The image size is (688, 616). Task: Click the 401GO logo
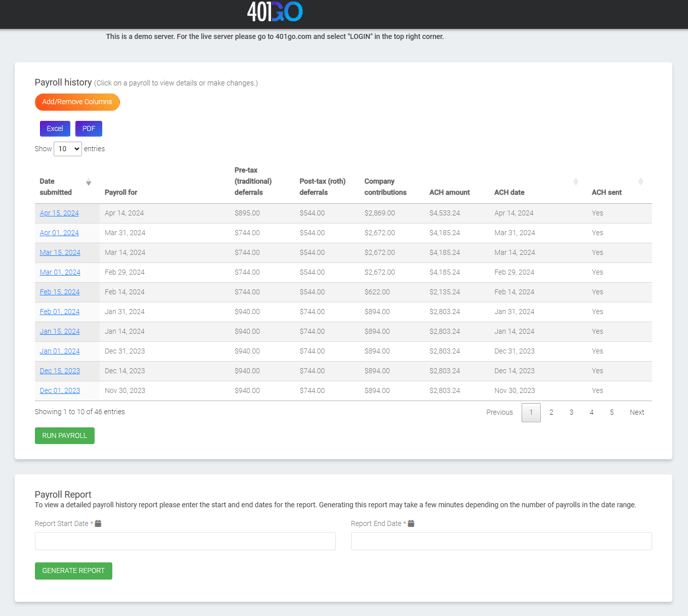coord(274,12)
